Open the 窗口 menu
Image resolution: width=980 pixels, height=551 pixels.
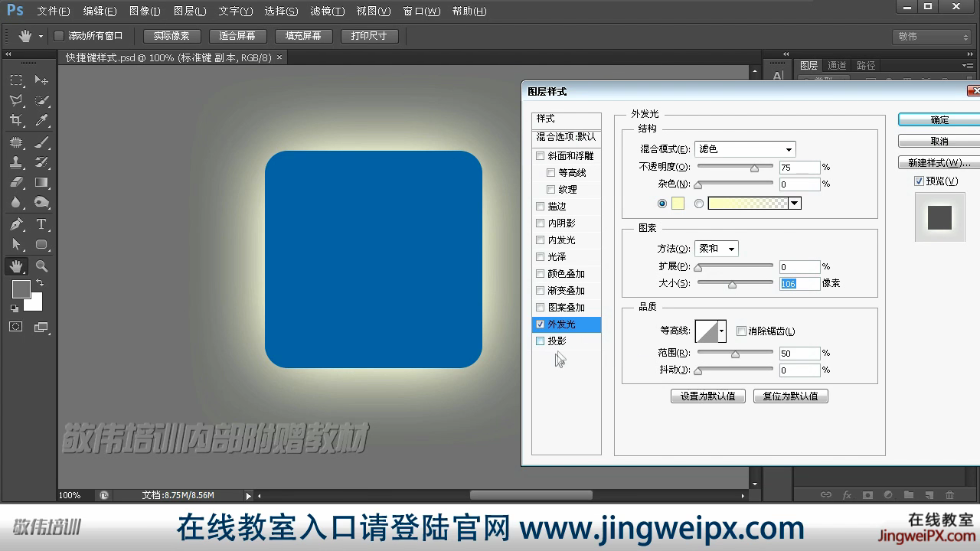422,11
